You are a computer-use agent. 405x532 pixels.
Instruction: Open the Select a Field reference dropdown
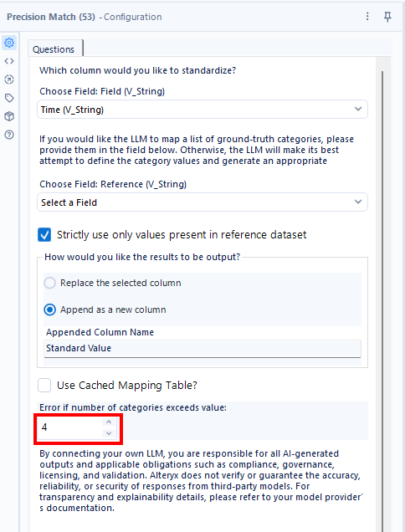pos(202,202)
